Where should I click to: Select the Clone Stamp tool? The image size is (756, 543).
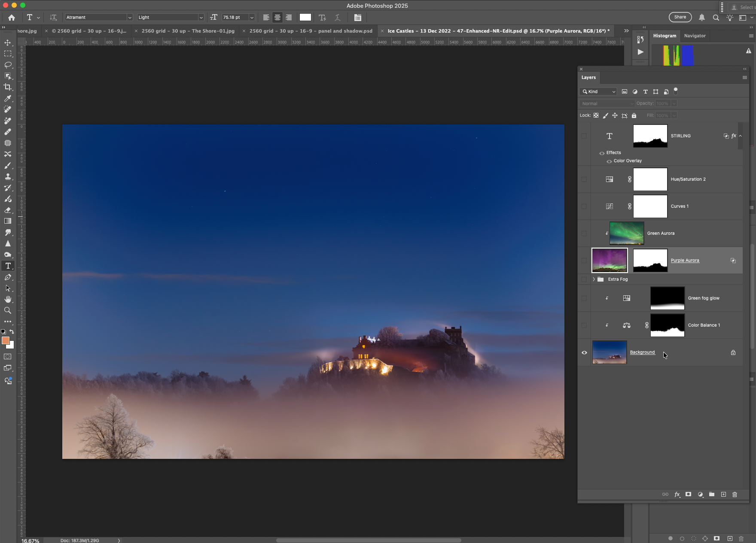8,176
